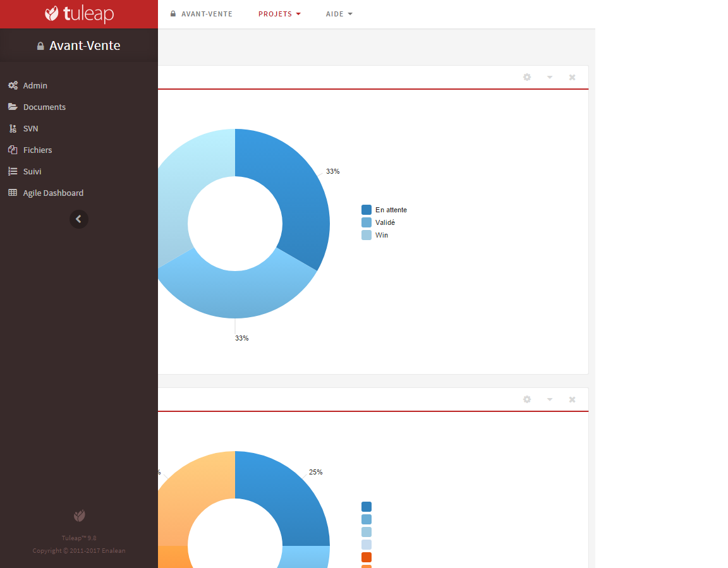
Task: Click the Tuleap logo in header
Action: (x=79, y=14)
